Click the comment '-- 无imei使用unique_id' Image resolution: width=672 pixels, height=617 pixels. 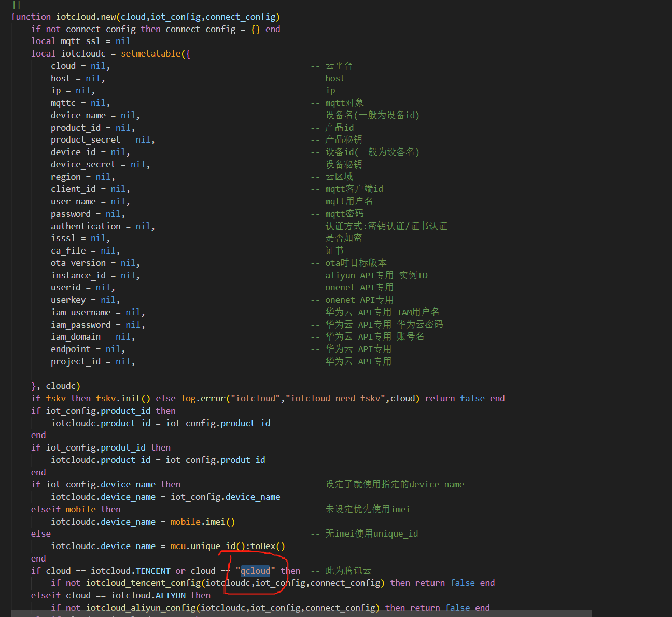click(365, 534)
